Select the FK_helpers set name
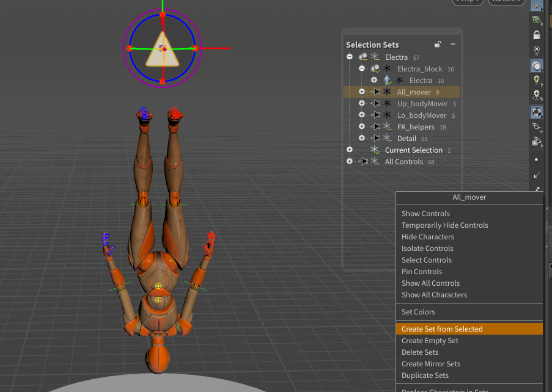This screenshot has width=552, height=392. pos(416,127)
